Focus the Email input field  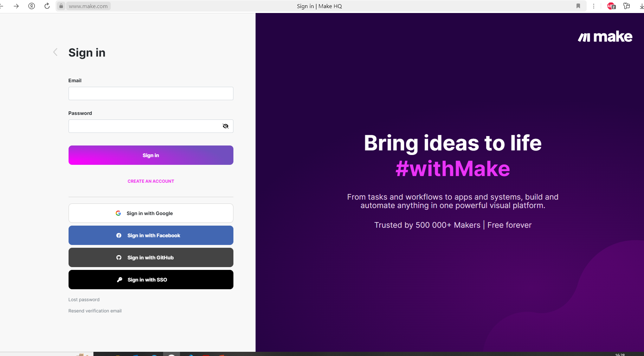pos(151,93)
